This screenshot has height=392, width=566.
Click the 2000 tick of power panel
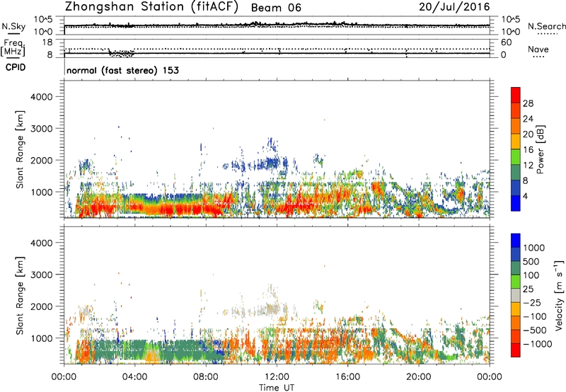coord(41,160)
